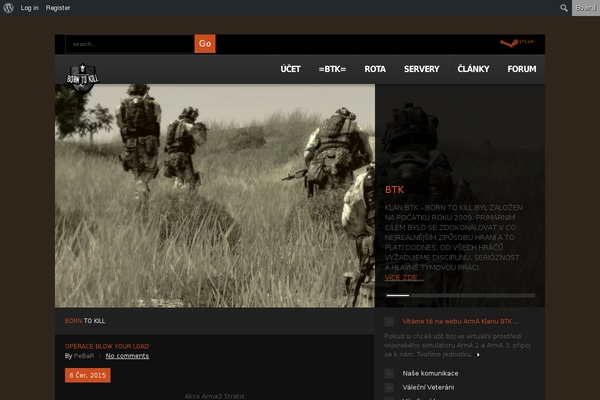Open the FORUM menu item
Viewport: 600px width, 400px height.
pos(522,69)
